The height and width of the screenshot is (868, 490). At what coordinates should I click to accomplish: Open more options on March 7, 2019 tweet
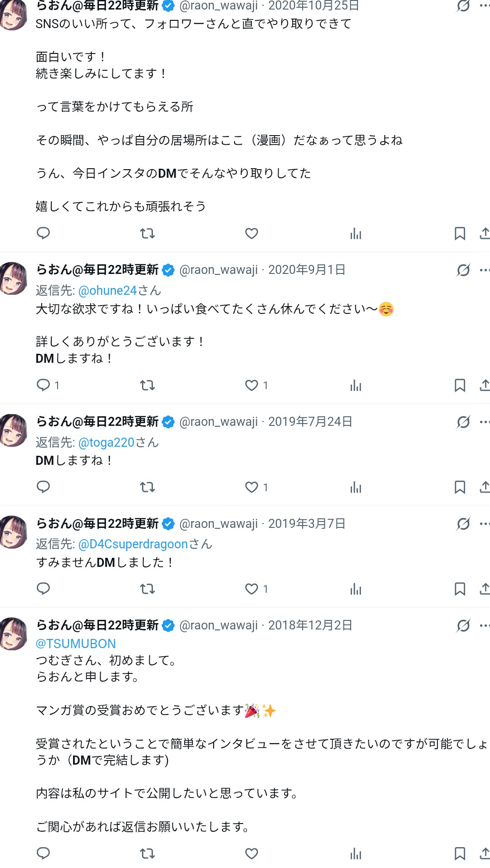click(x=484, y=524)
